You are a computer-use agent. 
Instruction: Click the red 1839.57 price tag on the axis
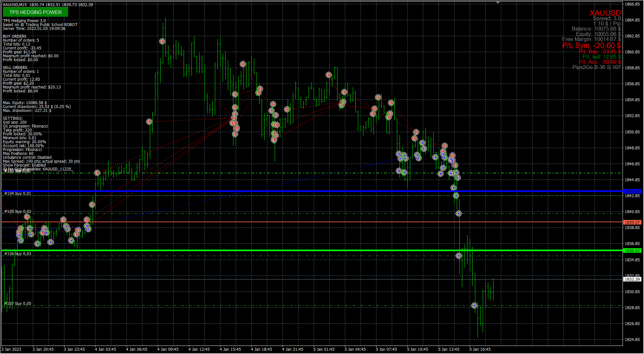632,222
